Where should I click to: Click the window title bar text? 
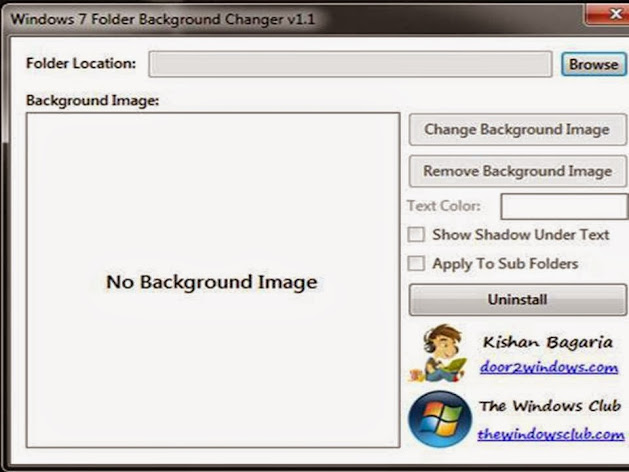pos(163,19)
